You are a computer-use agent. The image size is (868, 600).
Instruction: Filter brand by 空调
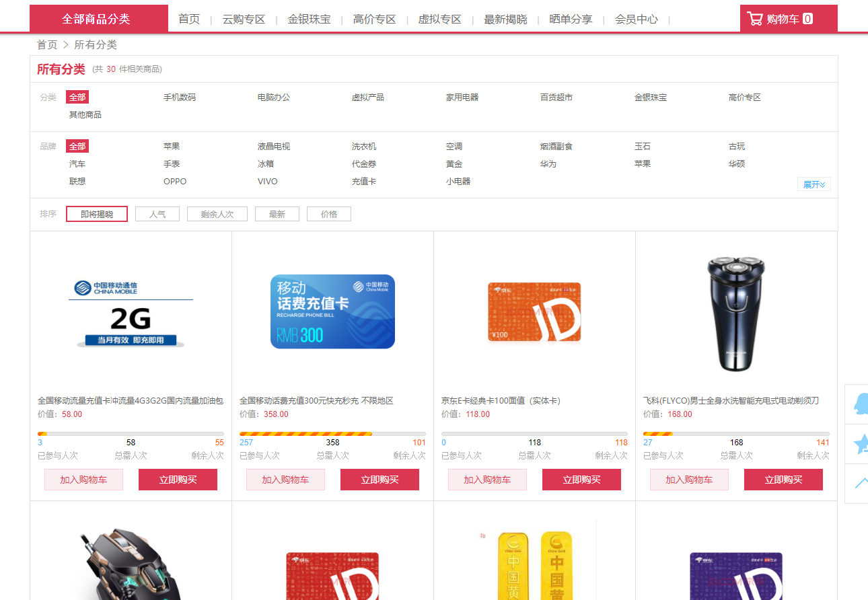coord(454,146)
